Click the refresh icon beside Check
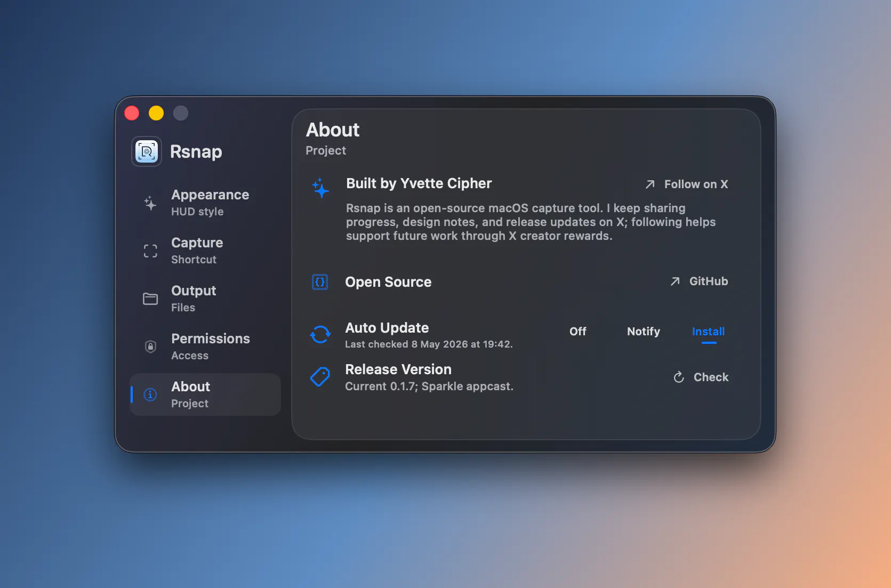Screen dimensions: 891x588 coord(679,377)
